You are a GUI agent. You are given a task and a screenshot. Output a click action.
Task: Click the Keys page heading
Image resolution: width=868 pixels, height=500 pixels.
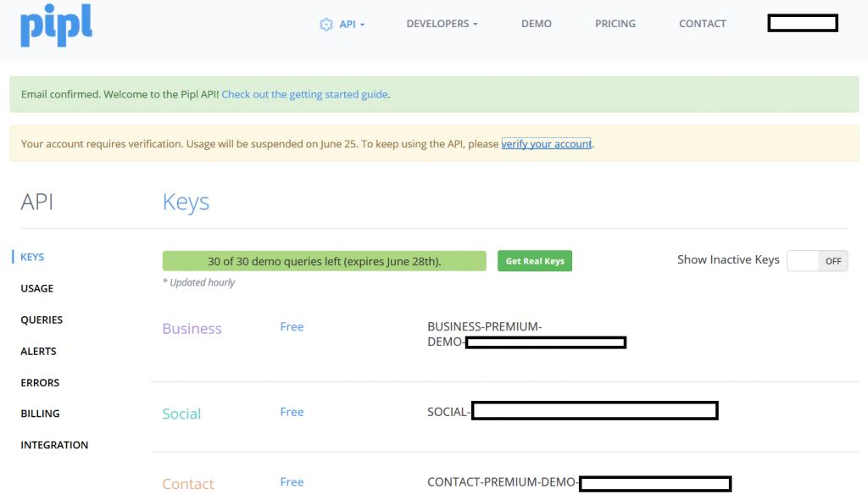pyautogui.click(x=186, y=202)
